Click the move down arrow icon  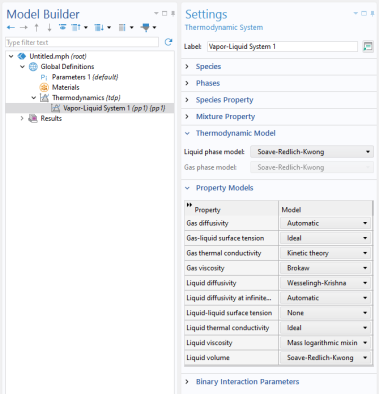[x=49, y=27]
